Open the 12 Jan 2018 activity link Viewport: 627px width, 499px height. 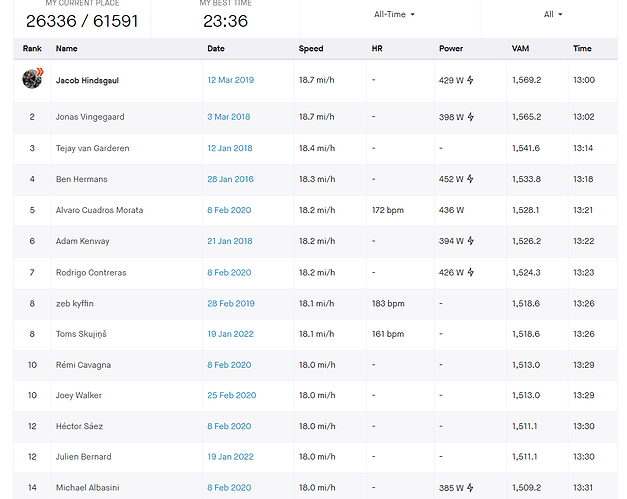[230, 148]
